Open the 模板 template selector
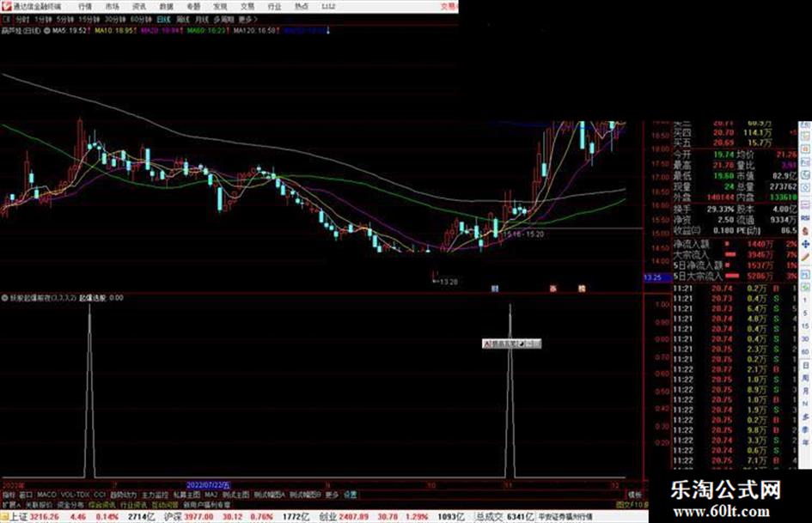The width and height of the screenshot is (812, 523). (635, 495)
